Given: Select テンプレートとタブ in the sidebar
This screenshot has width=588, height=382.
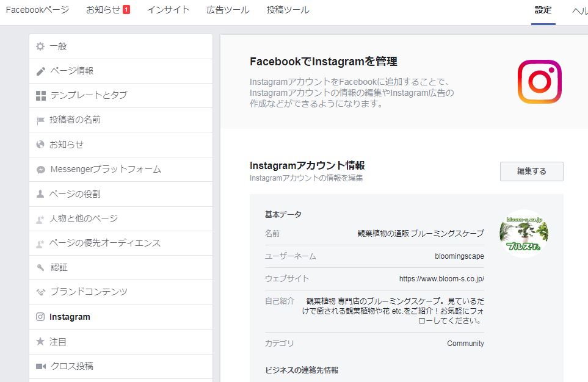Looking at the screenshot, I should 121,96.
